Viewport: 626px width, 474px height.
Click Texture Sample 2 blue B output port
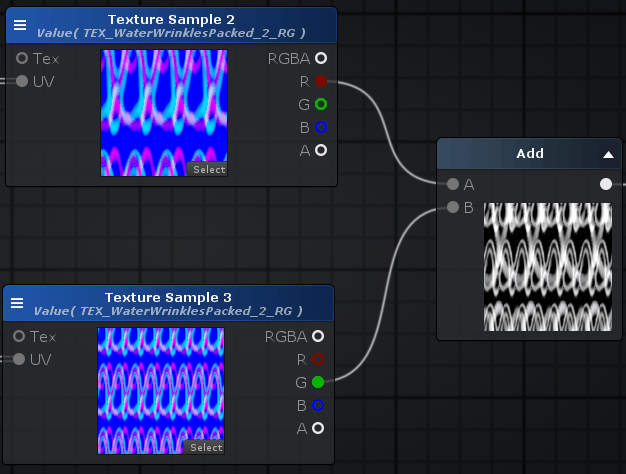pos(321,127)
